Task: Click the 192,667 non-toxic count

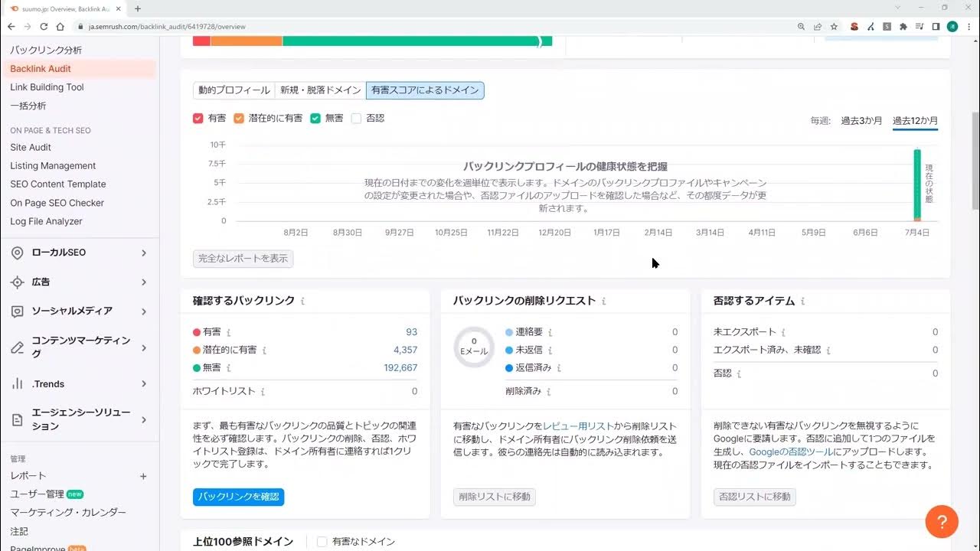Action: coord(400,367)
